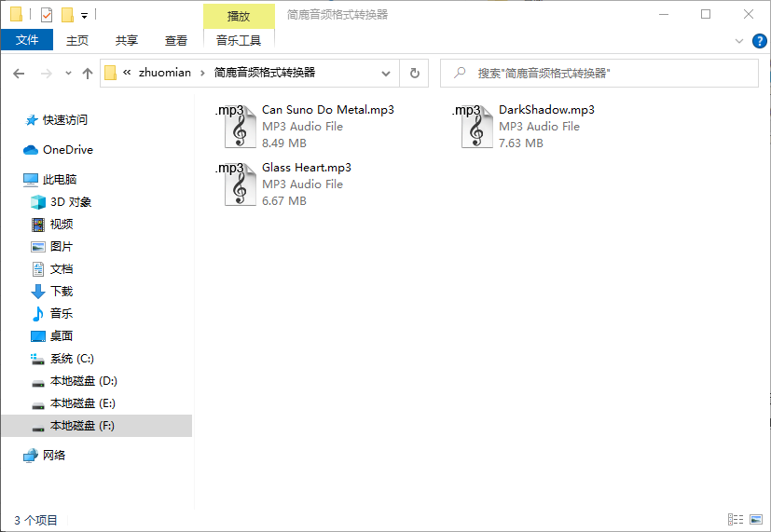Open 视频 folder in sidebar
Viewport: 771px width, 532px height.
click(x=62, y=225)
